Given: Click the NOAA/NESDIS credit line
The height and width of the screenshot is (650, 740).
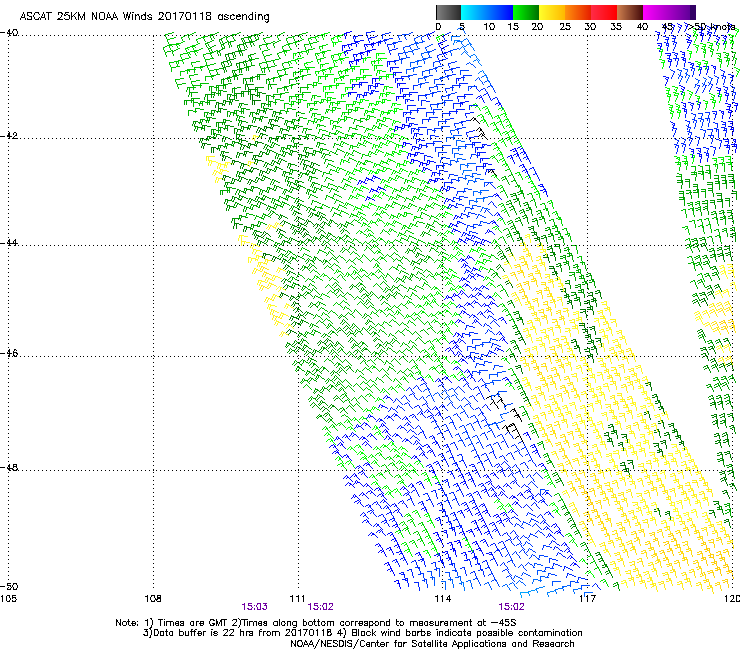Looking at the screenshot, I should coord(432,644).
